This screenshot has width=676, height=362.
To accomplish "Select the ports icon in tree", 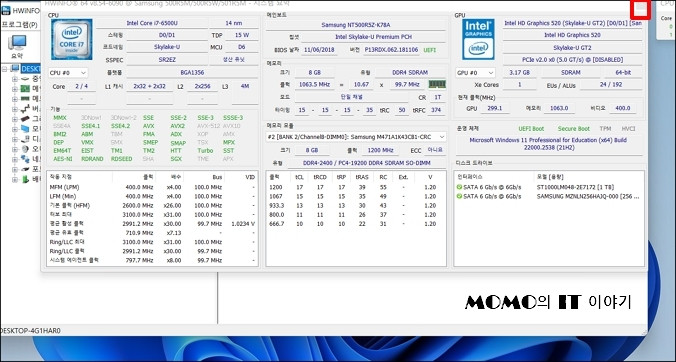I will (25, 169).
